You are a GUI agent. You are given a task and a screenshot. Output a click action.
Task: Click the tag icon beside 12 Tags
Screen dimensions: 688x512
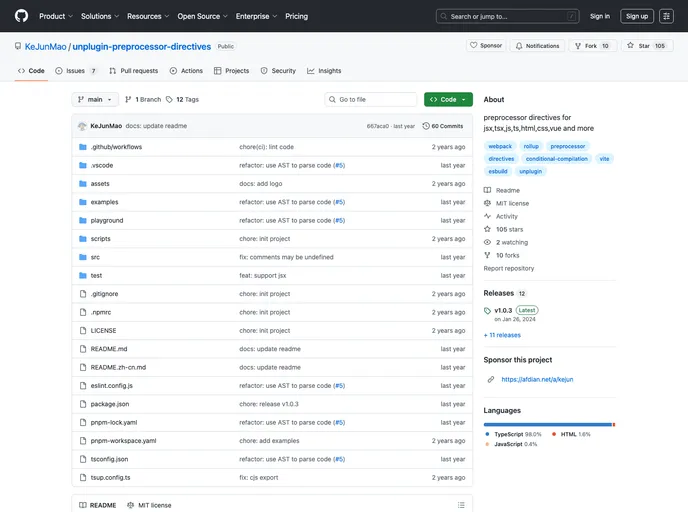(x=169, y=100)
